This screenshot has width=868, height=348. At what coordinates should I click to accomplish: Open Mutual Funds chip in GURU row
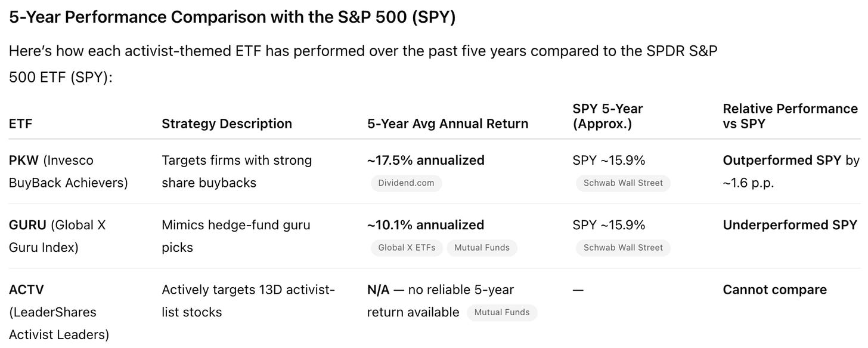482,248
